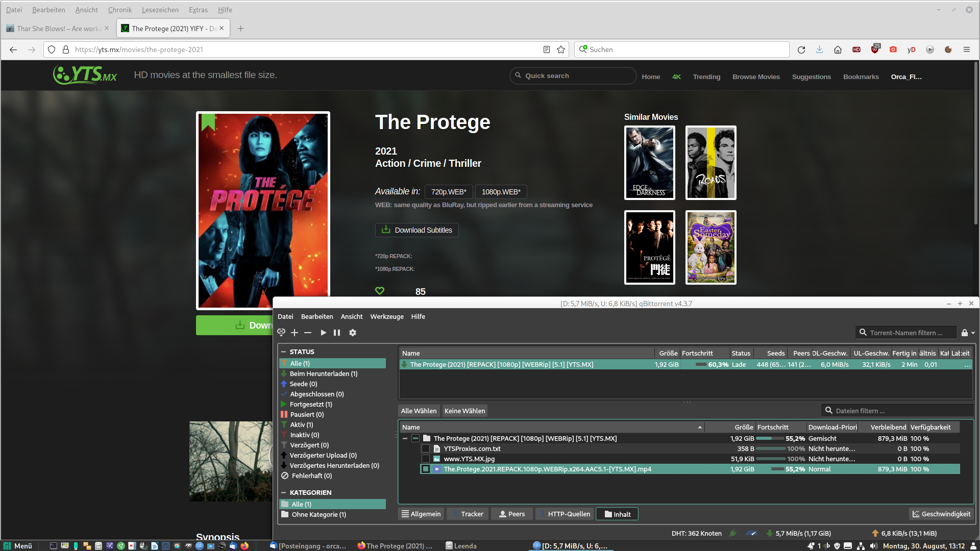Toggle checkbox for YTSProxies.com.txt
This screenshot has height=551, width=980.
click(425, 448)
